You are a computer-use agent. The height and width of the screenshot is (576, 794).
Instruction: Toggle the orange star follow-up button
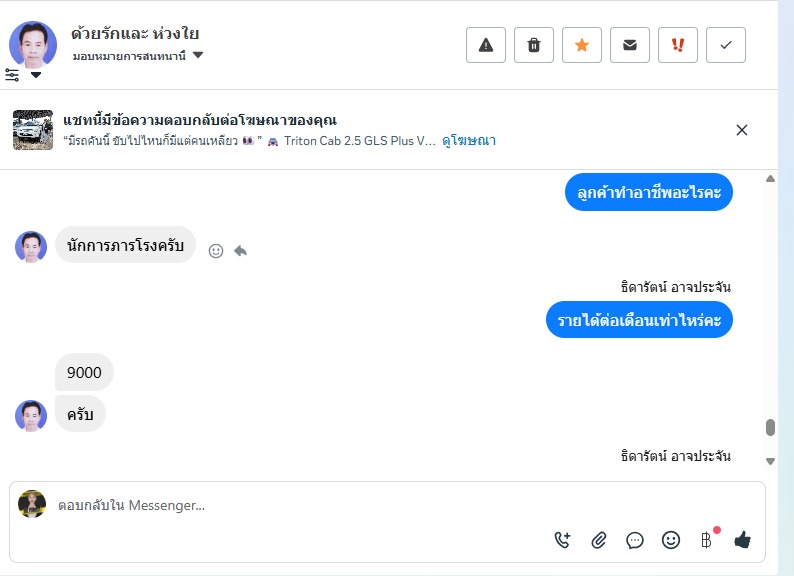click(x=582, y=45)
